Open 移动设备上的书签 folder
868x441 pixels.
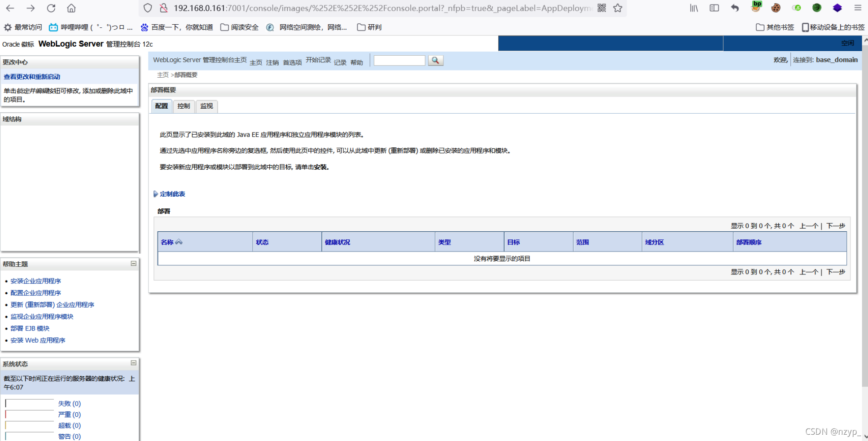833,27
